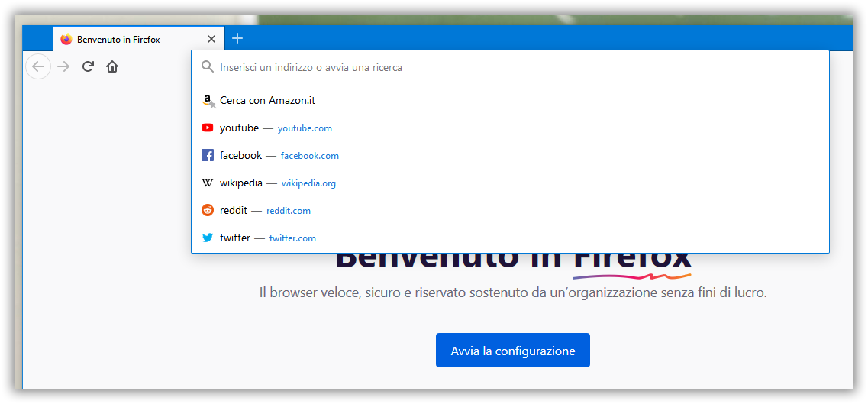Click the YouTube favicon
The height and width of the screenshot is (404, 868).
[x=208, y=128]
